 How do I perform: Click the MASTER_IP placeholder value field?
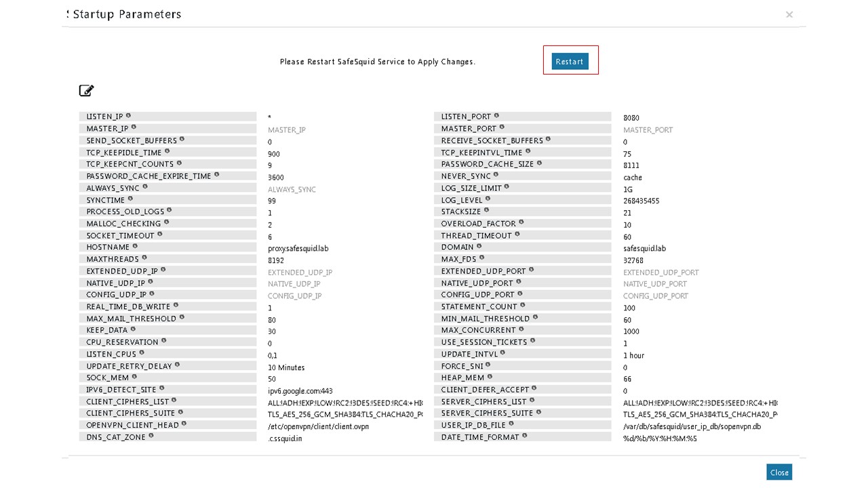tap(287, 129)
